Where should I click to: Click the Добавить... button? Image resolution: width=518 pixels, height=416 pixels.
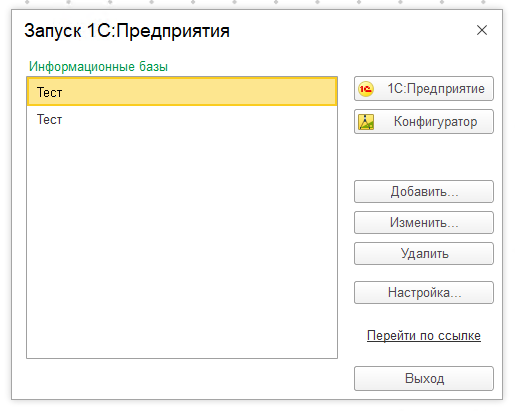(x=424, y=192)
